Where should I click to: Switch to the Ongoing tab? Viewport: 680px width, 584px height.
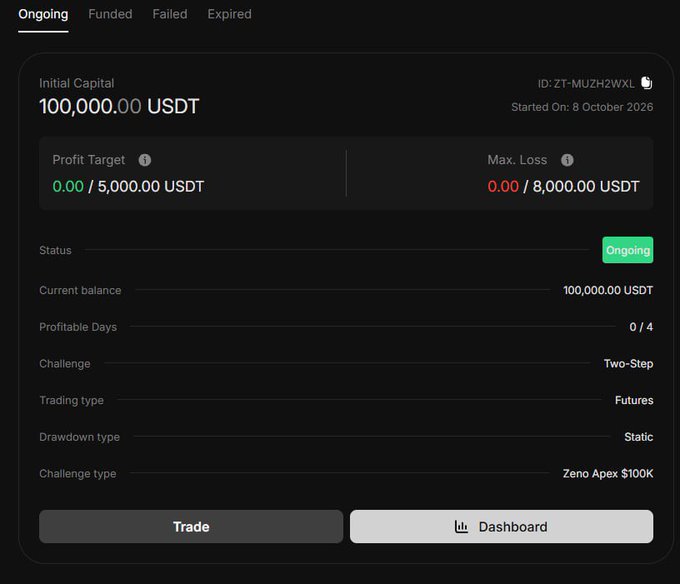(x=43, y=14)
